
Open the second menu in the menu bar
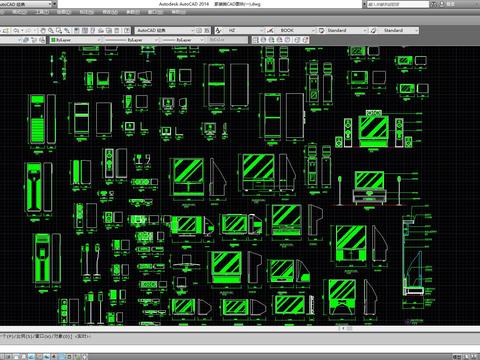point(42,12)
